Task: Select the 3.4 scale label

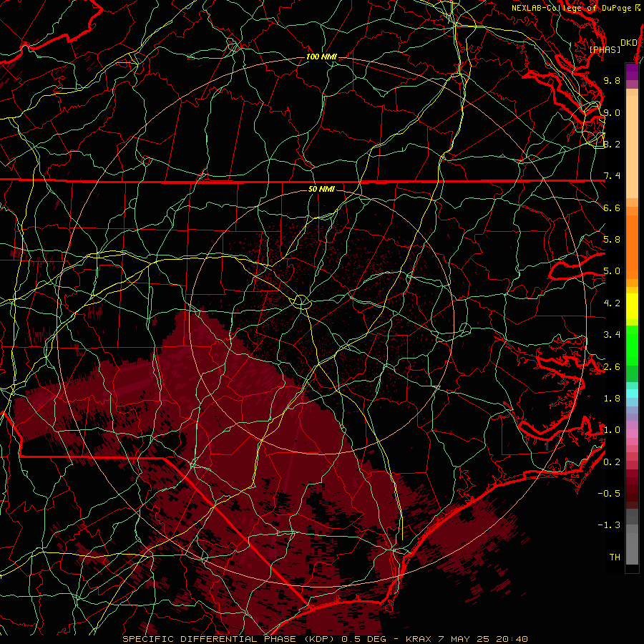Action: click(612, 335)
